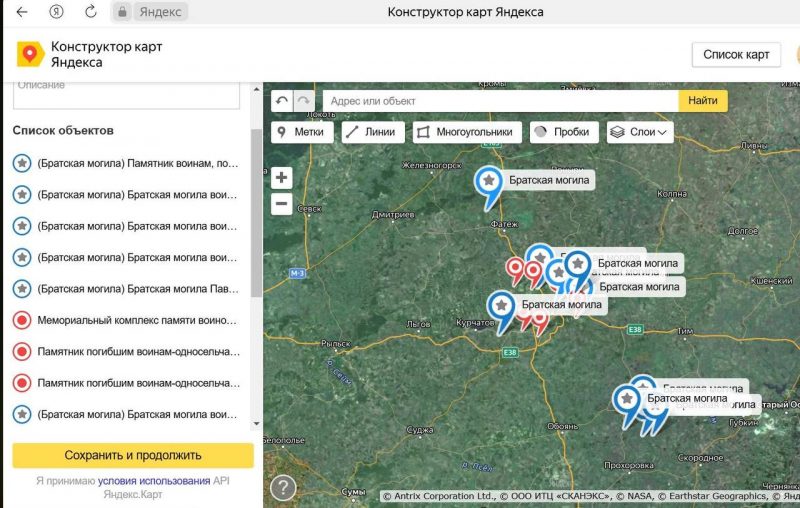The image size is (800, 508).
Task: Zoom in the map with plus button
Action: (282, 178)
